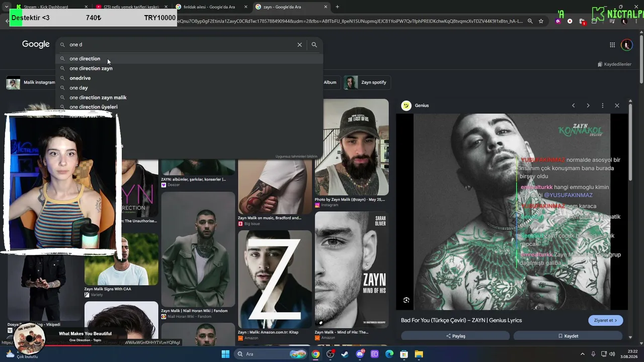Click the page vertical scrollbar
The image size is (644, 362).
(641, 60)
